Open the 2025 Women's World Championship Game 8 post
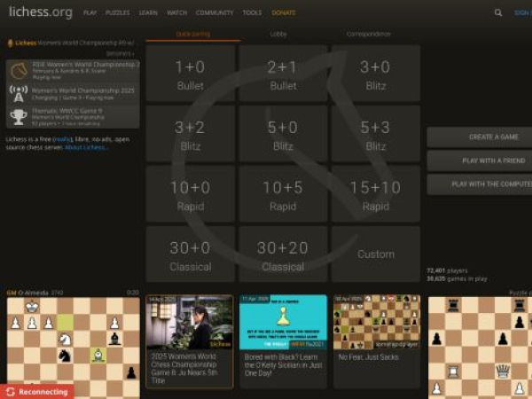The image size is (532, 399). [190, 341]
